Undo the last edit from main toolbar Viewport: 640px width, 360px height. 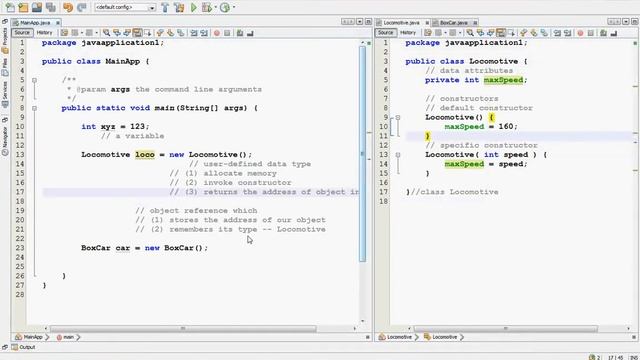68,7
